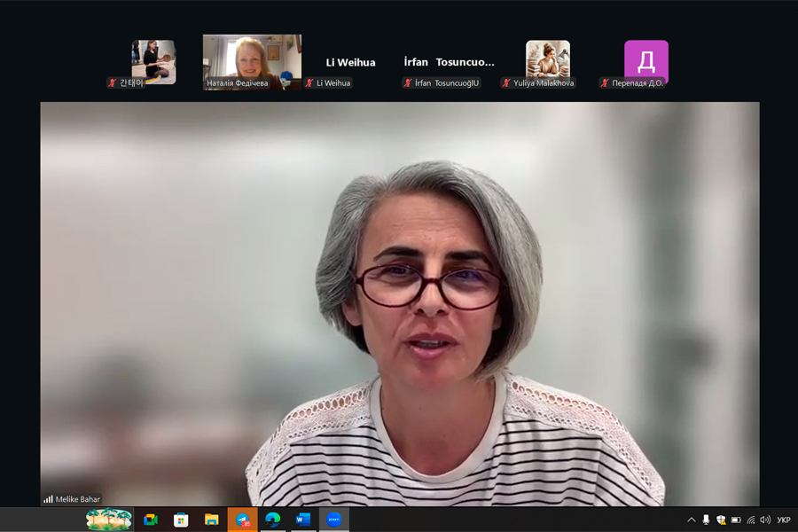Click muted mic icon beside Yuliya Malakhova
This screenshot has width=798, height=532.
(506, 83)
